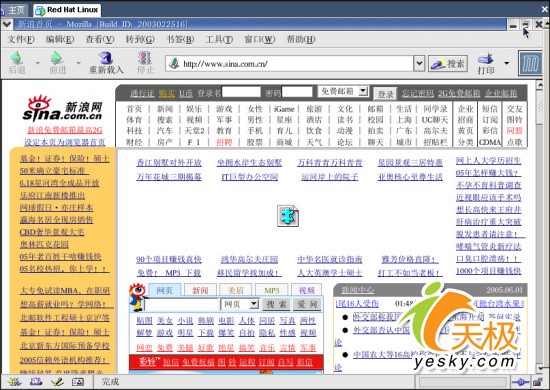550x390 pixels.
Task: Open the 企业邮箱 link
Action: (501, 93)
